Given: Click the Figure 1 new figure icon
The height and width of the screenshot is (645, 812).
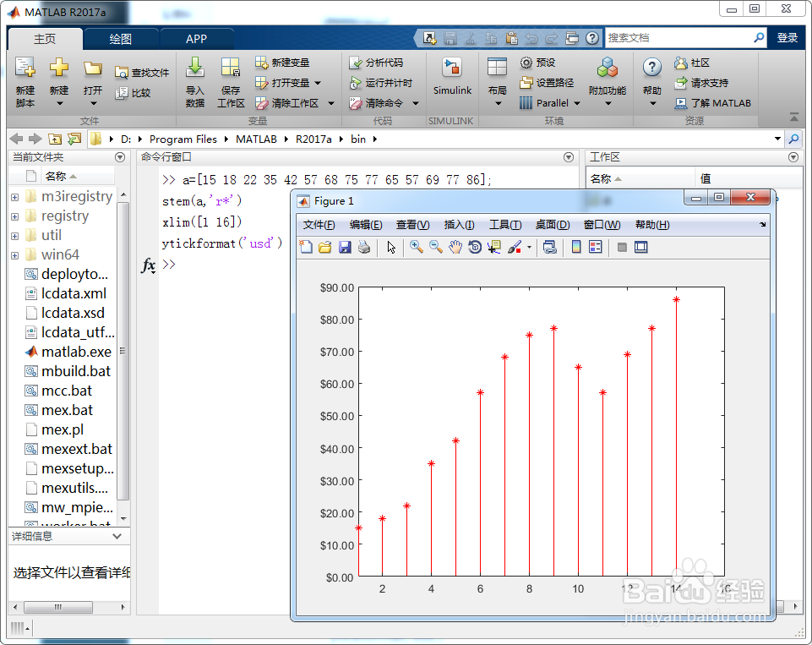Looking at the screenshot, I should coord(306,247).
